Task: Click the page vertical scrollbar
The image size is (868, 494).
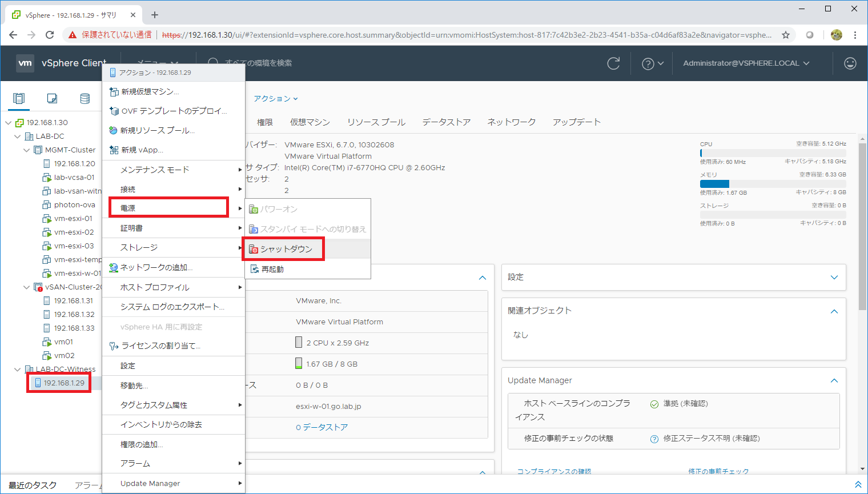Action: [862, 226]
